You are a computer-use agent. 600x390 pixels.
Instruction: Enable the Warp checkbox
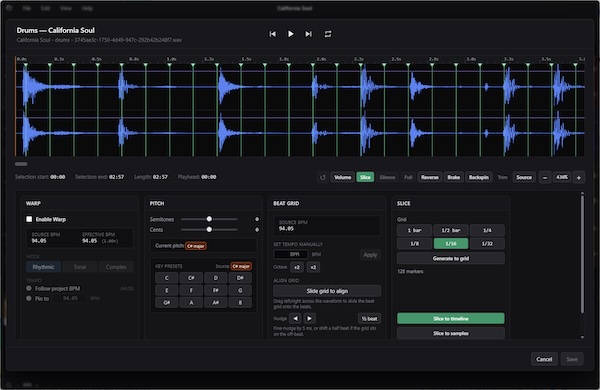pos(29,219)
